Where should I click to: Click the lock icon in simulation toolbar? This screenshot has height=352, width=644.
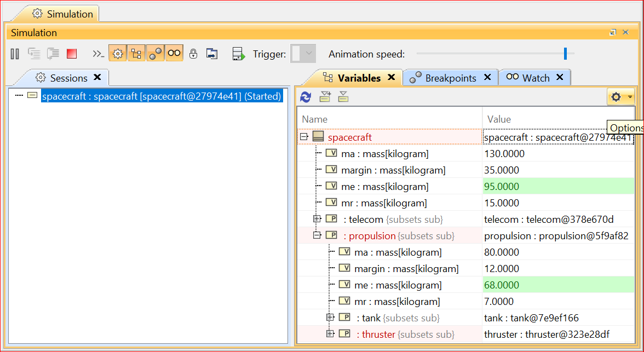click(193, 54)
